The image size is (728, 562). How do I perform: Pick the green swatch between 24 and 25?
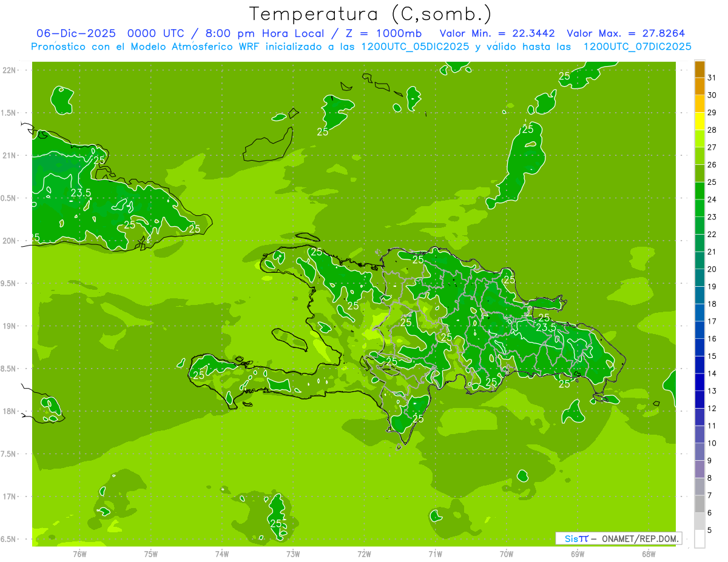click(699, 191)
